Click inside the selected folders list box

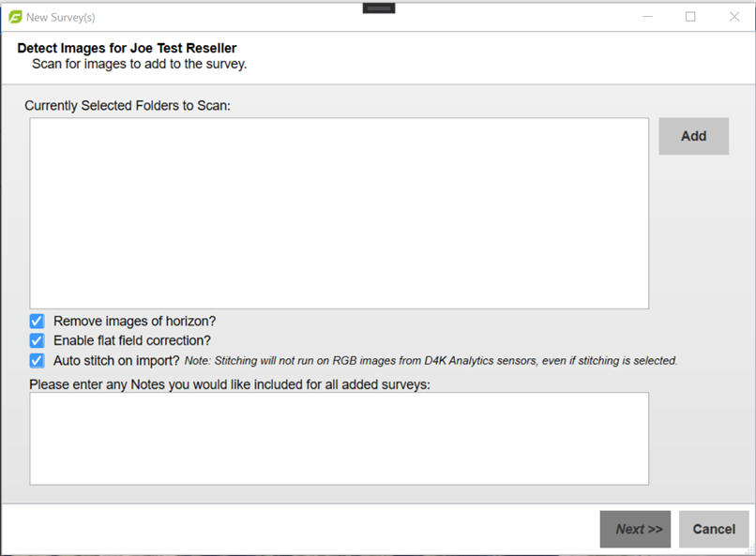339,214
